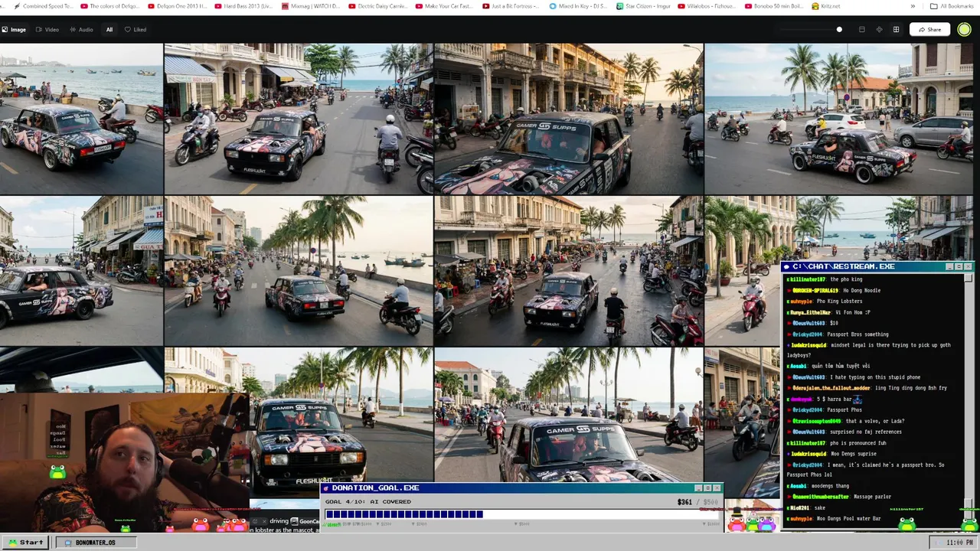Open bottom-row car among motorcyclists image
The width and height of the screenshot is (980, 551).
tap(569, 415)
